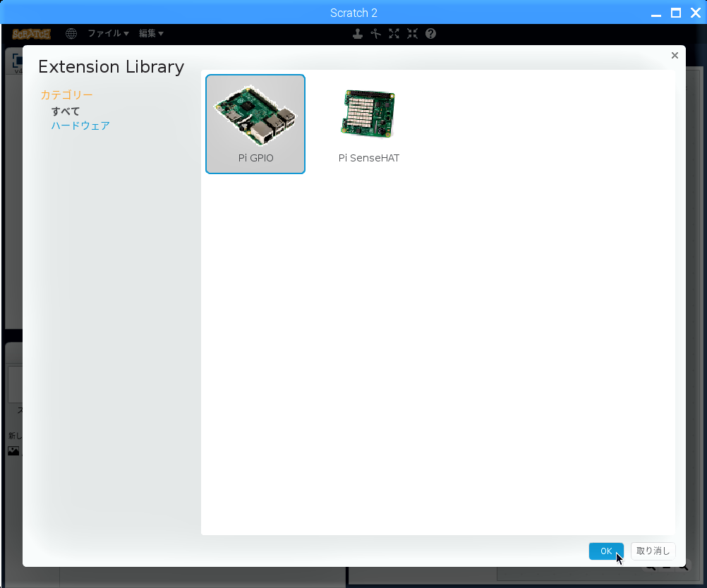
Task: Click the Pi GPIO label text
Action: click(x=255, y=158)
